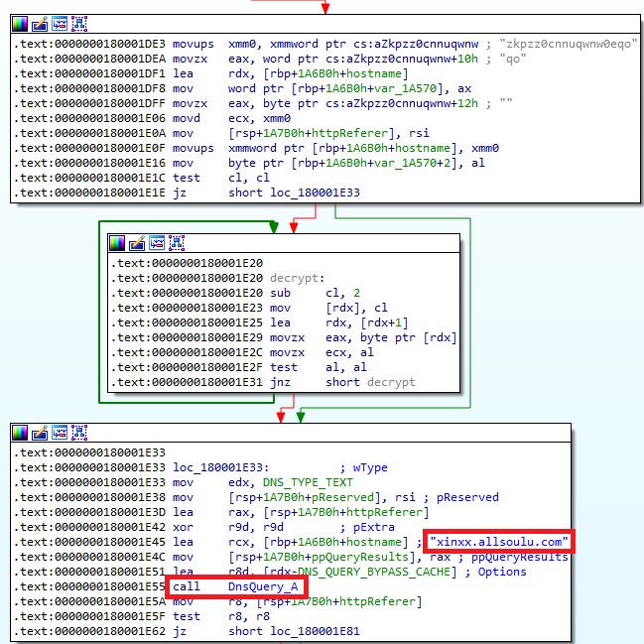
Task: Click address .text:0000000180001E20 above decrypt label
Action: tap(187, 263)
